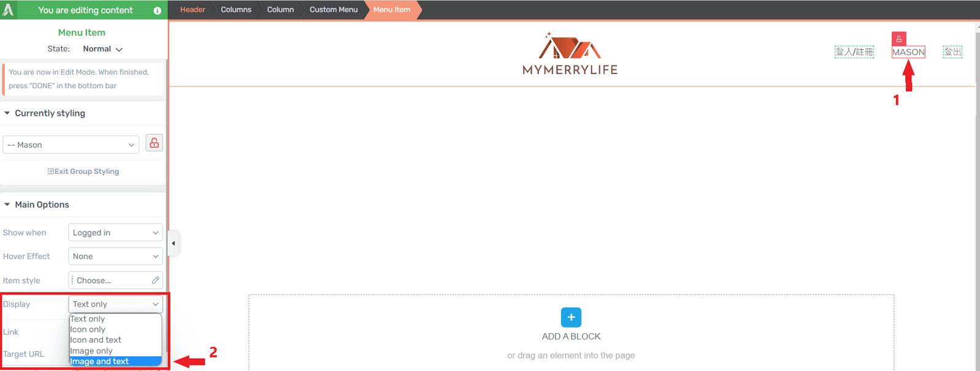This screenshot has height=371, width=980.
Task: Open the Mason group styling dropdown
Action: point(71,144)
